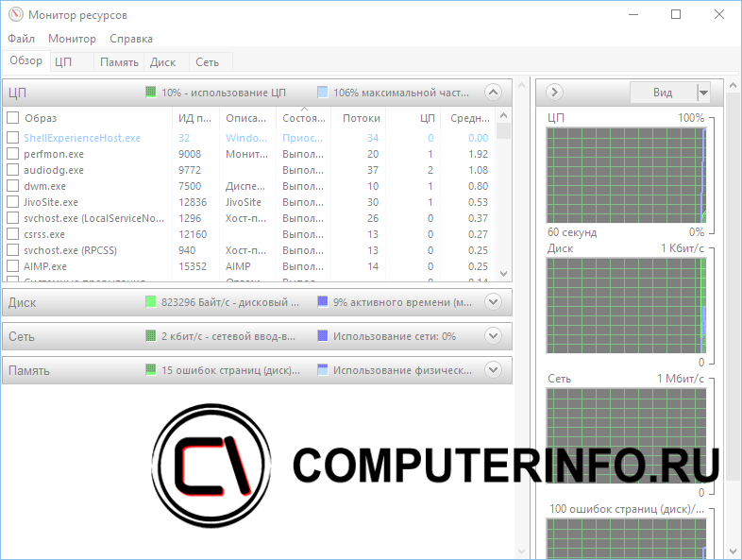742x560 pixels.
Task: Check the audiodg.exe checkbox
Action: [13, 170]
